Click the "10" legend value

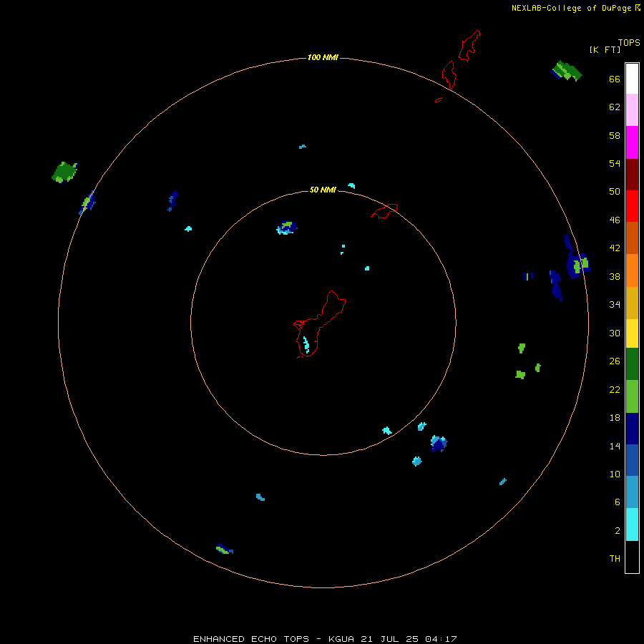[x=615, y=474]
